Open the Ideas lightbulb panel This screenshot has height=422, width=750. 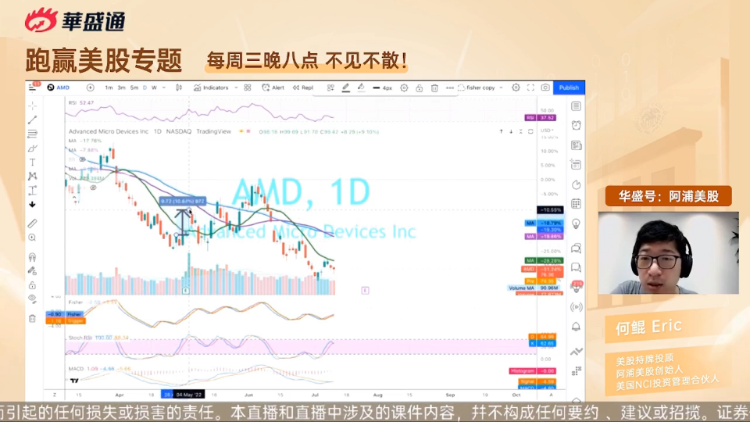point(576,224)
